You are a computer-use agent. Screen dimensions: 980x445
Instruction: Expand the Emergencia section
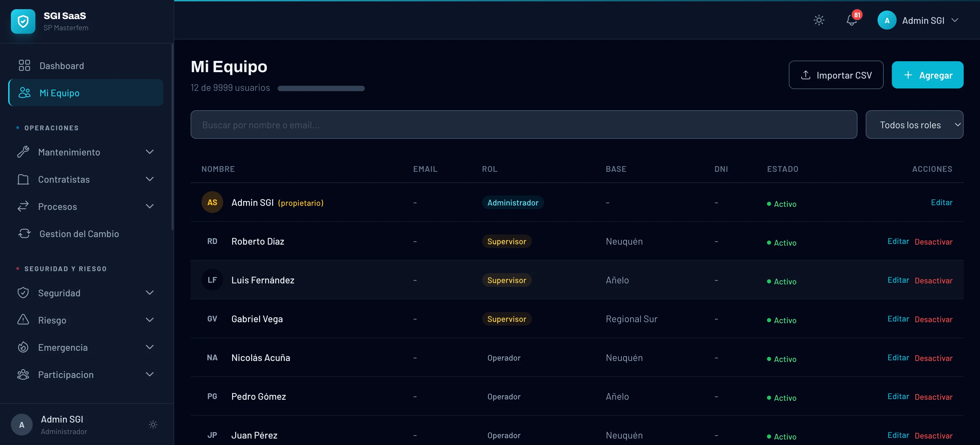tap(149, 347)
